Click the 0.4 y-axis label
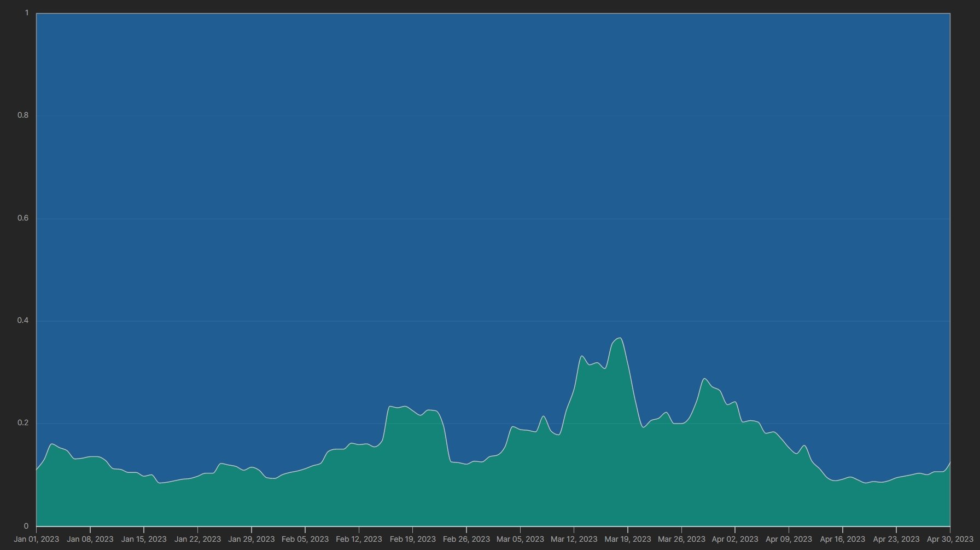Image resolution: width=980 pixels, height=550 pixels. tap(22, 321)
